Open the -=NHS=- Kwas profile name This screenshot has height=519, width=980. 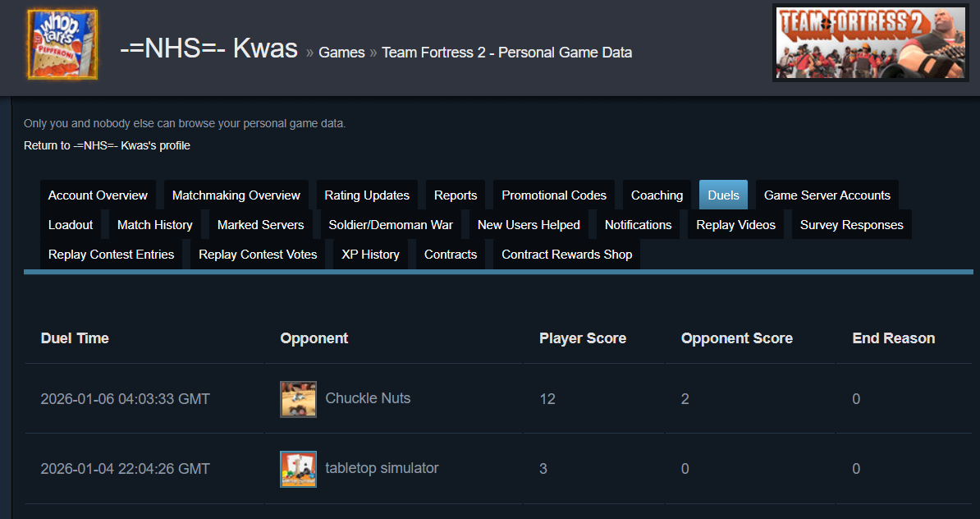coord(208,48)
